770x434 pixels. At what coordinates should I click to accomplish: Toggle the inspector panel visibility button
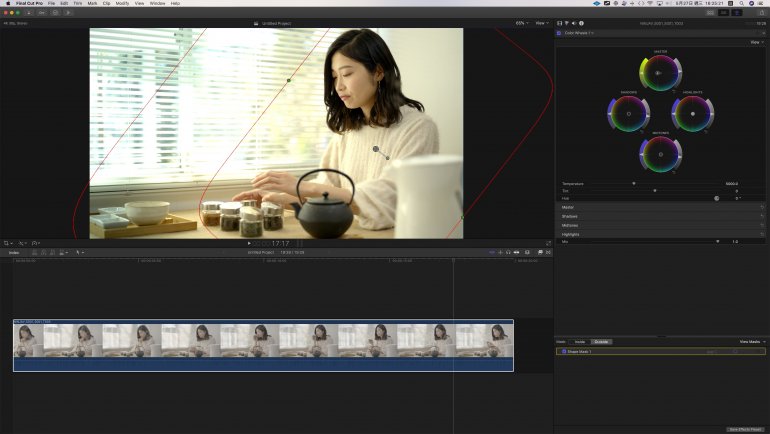pos(737,12)
